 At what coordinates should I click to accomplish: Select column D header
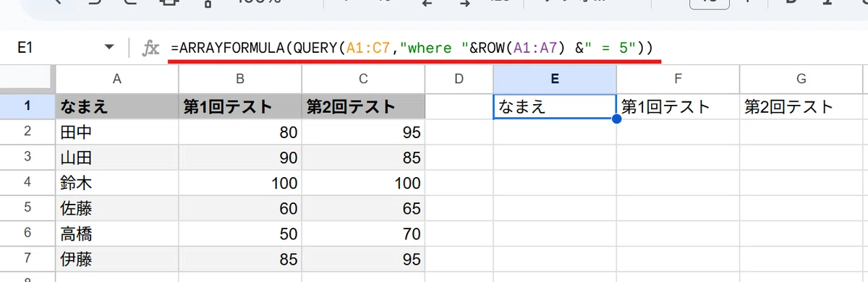click(x=459, y=80)
